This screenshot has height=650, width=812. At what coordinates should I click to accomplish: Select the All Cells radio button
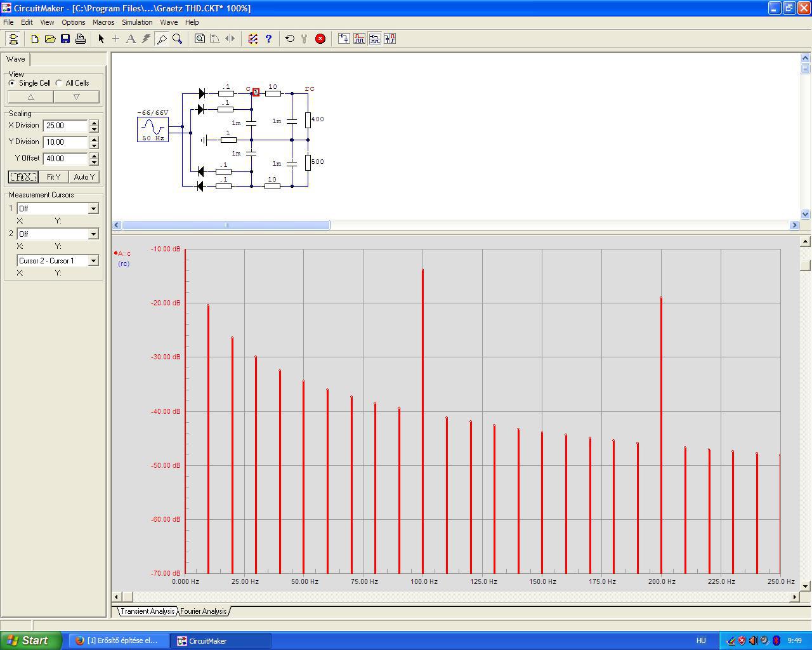[x=59, y=83]
